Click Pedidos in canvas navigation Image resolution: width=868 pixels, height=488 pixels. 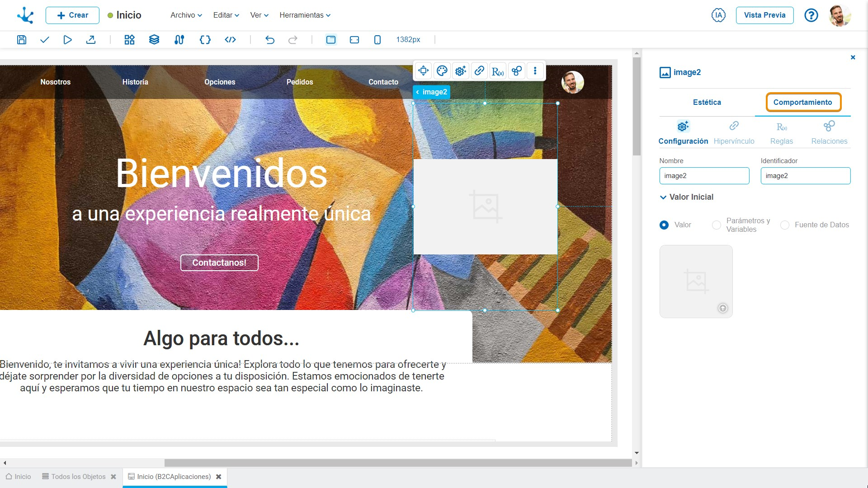point(300,82)
